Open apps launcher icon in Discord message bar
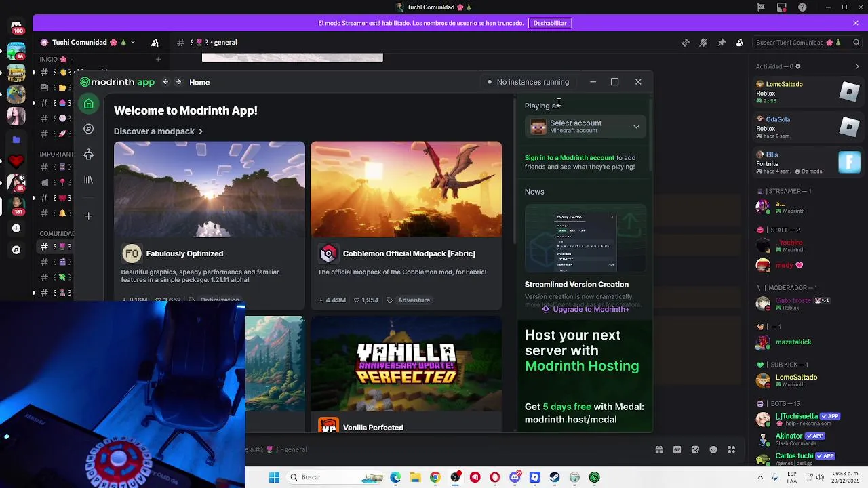Screen dimensions: 868x488 coord(731,449)
